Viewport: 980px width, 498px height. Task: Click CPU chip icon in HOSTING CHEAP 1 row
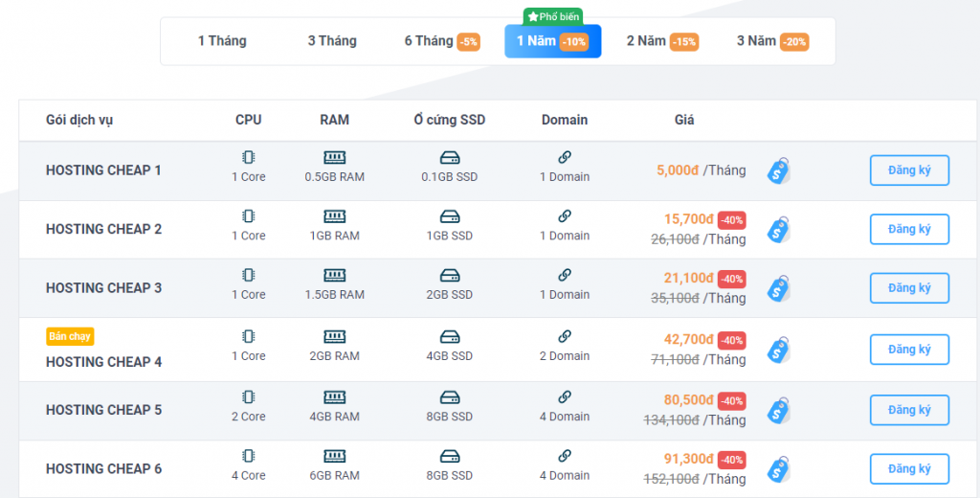[x=249, y=157]
